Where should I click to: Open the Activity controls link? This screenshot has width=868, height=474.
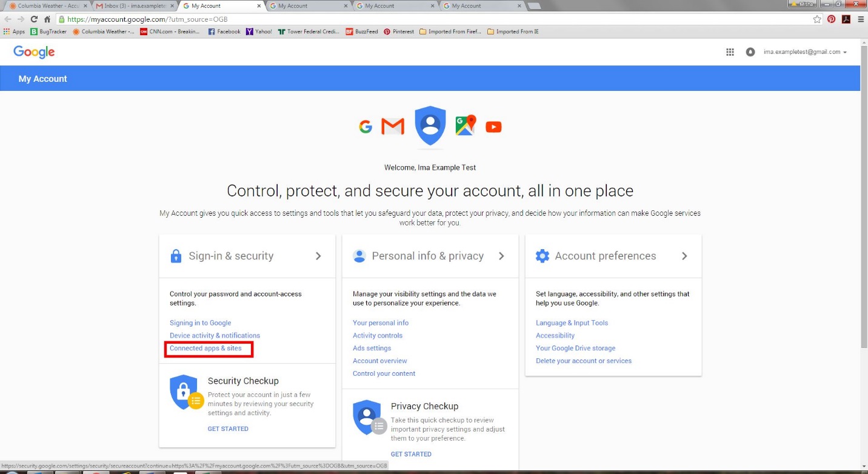(x=378, y=336)
